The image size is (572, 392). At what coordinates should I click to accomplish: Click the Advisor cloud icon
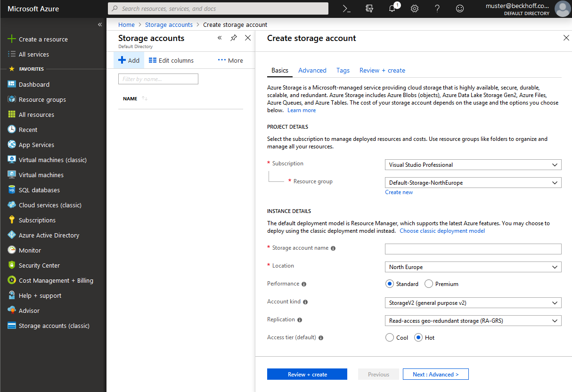click(12, 310)
